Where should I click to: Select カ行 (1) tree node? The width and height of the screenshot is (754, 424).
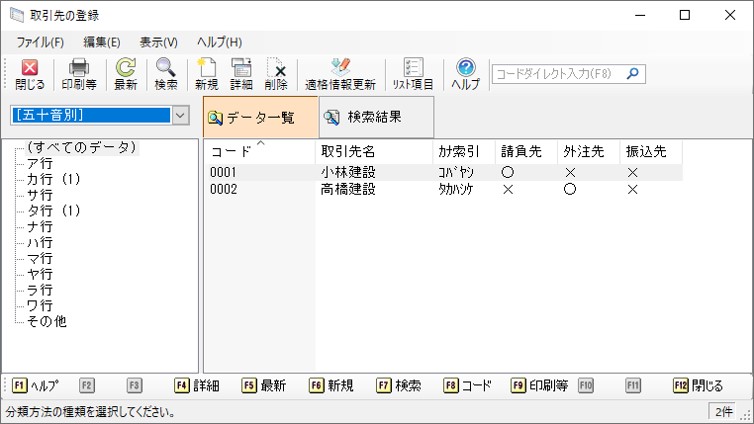click(53, 179)
